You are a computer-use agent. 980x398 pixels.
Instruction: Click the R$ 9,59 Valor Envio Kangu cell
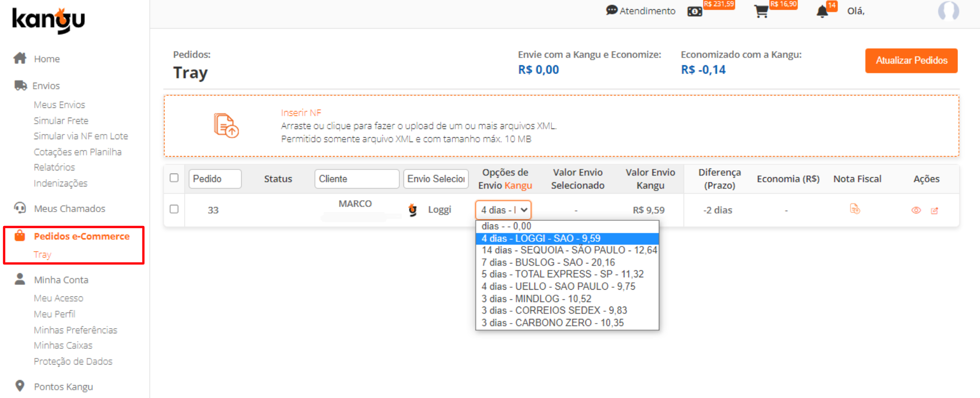click(x=649, y=210)
